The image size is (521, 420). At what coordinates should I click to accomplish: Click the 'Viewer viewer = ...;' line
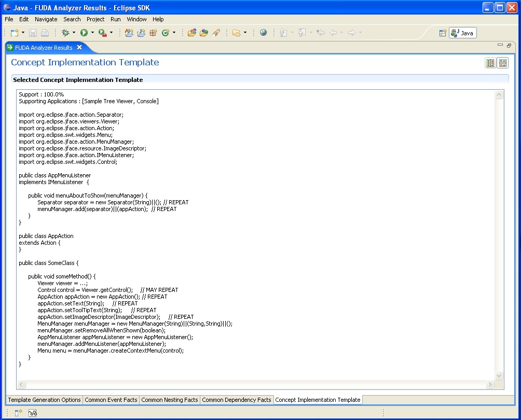coord(62,283)
